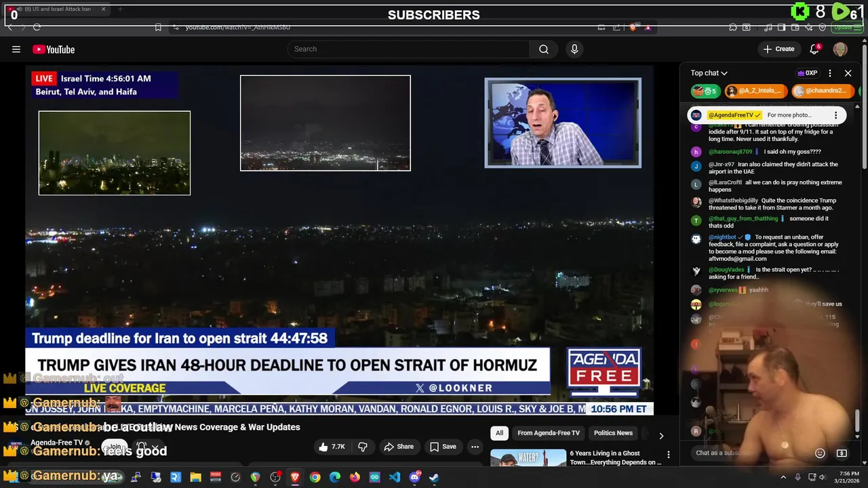Image resolution: width=868 pixels, height=488 pixels.
Task: Open the Agenda-Free TV channel name
Action: click(x=56, y=443)
